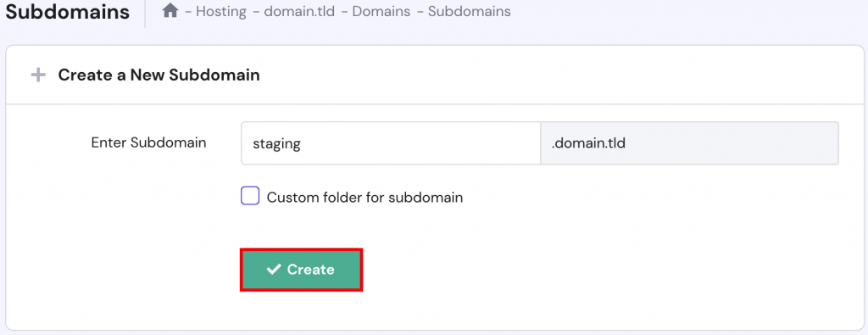Open the Subdomains breadcrumb link
Screen dimensions: 868x335
click(470, 12)
